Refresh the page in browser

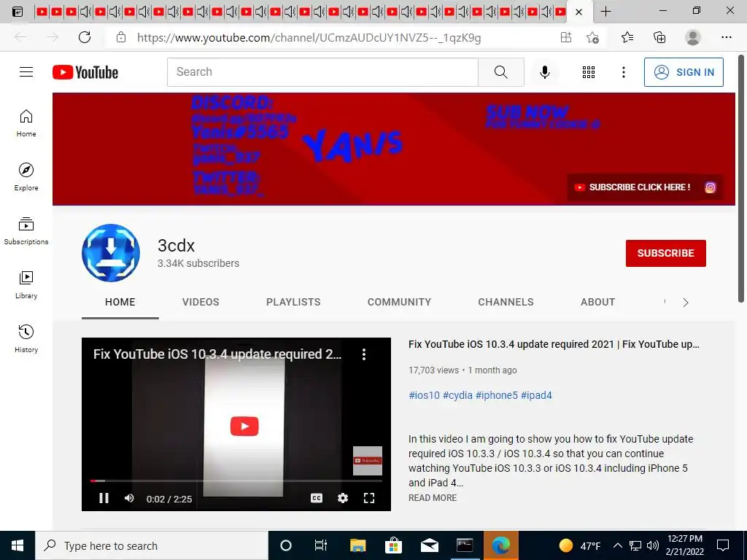tap(85, 37)
